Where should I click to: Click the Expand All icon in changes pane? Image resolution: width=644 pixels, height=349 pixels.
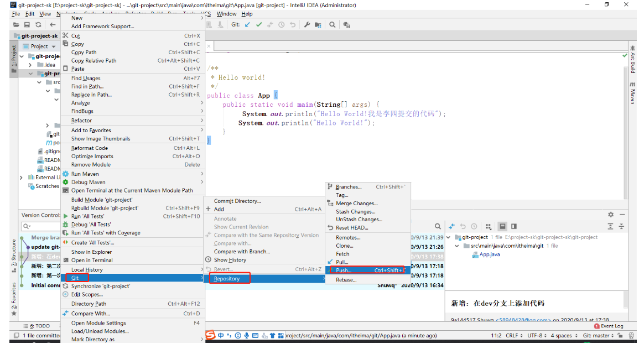610,226
